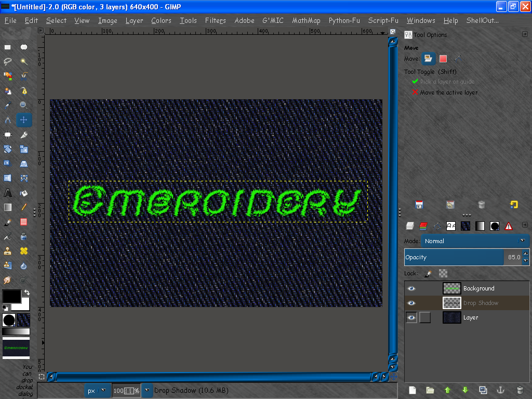Pick the Zoom magnifier tool
The height and width of the screenshot is (399, 532).
coord(23,105)
